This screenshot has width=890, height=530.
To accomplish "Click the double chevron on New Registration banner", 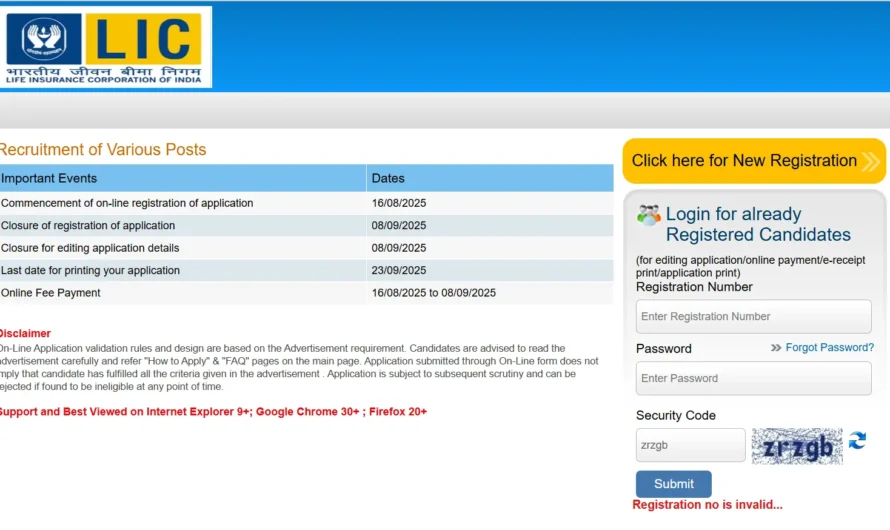I will 870,161.
